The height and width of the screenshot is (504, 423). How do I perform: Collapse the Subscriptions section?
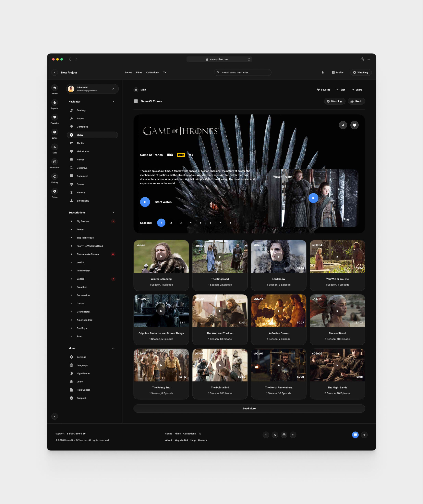click(x=114, y=213)
